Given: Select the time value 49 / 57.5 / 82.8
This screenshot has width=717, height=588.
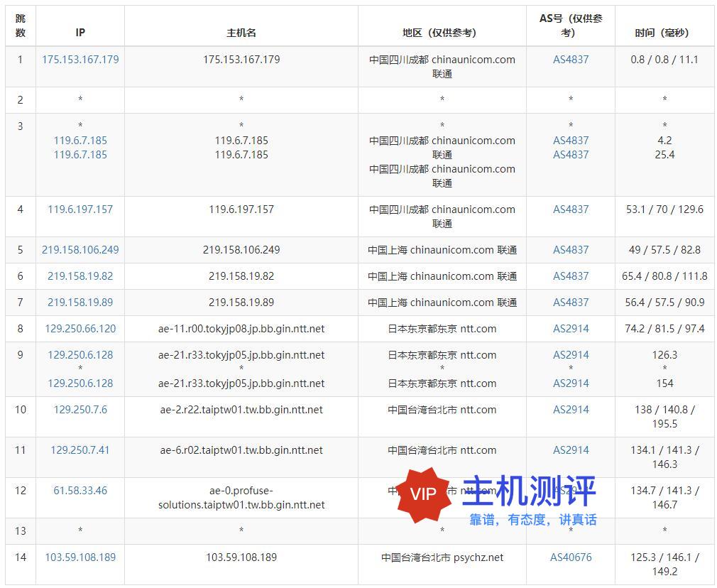Looking at the screenshot, I should (x=664, y=250).
